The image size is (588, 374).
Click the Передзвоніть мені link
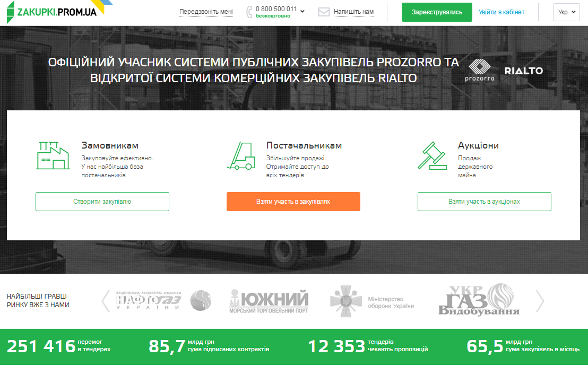point(206,12)
